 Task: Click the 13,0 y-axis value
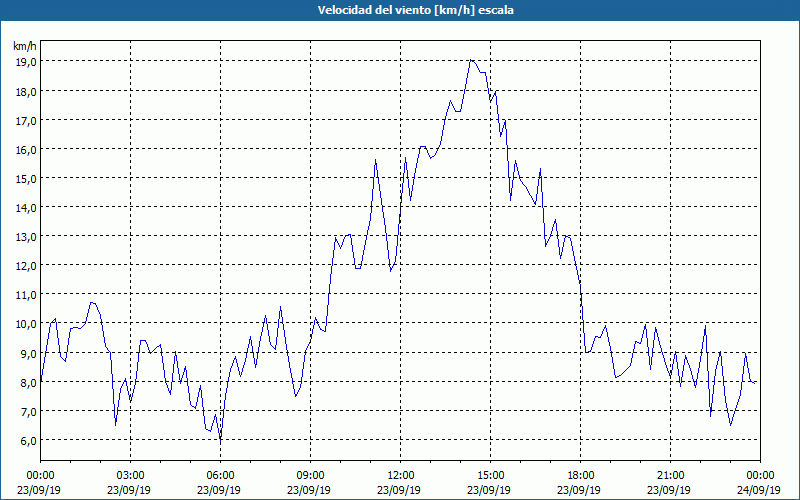26,237
